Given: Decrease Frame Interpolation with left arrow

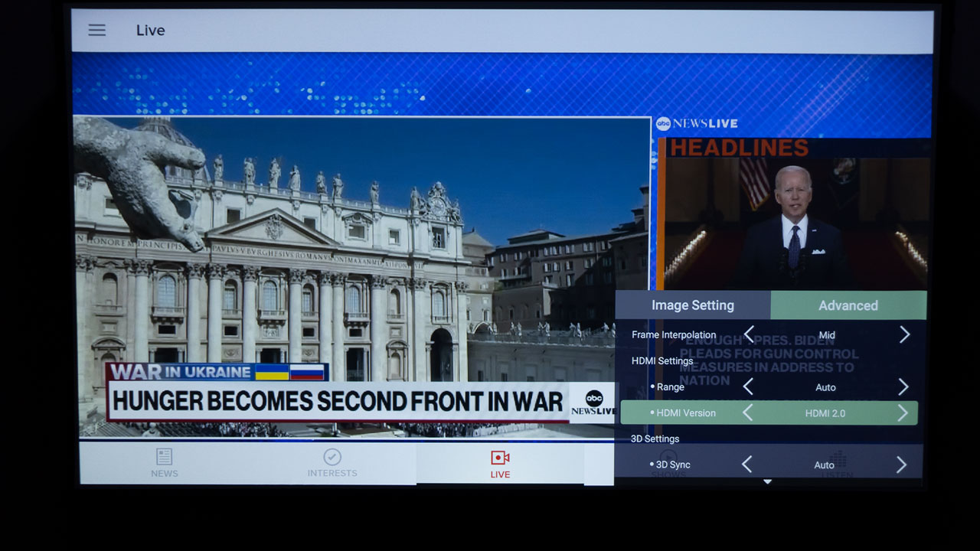Looking at the screenshot, I should click(749, 334).
